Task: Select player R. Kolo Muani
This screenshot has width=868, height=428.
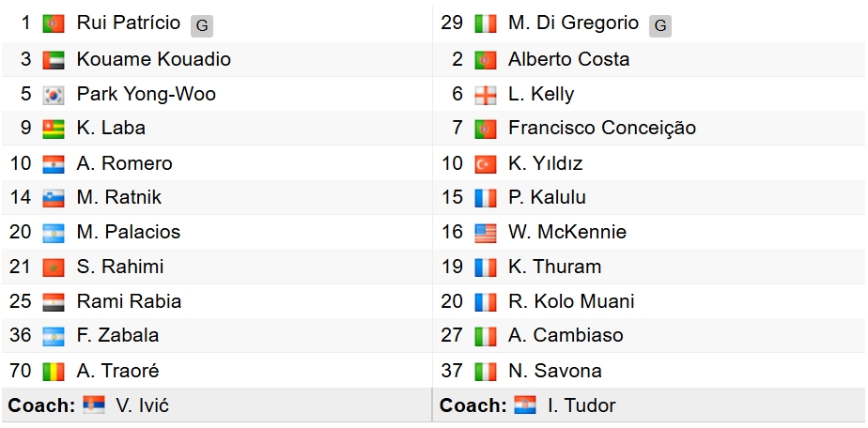Action: [571, 301]
